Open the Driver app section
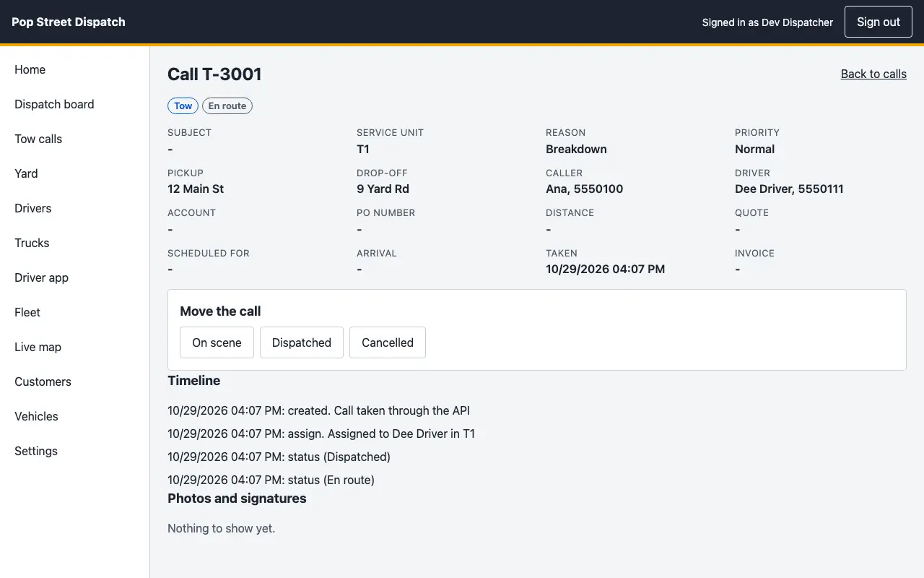The width and height of the screenshot is (924, 578). 41,277
